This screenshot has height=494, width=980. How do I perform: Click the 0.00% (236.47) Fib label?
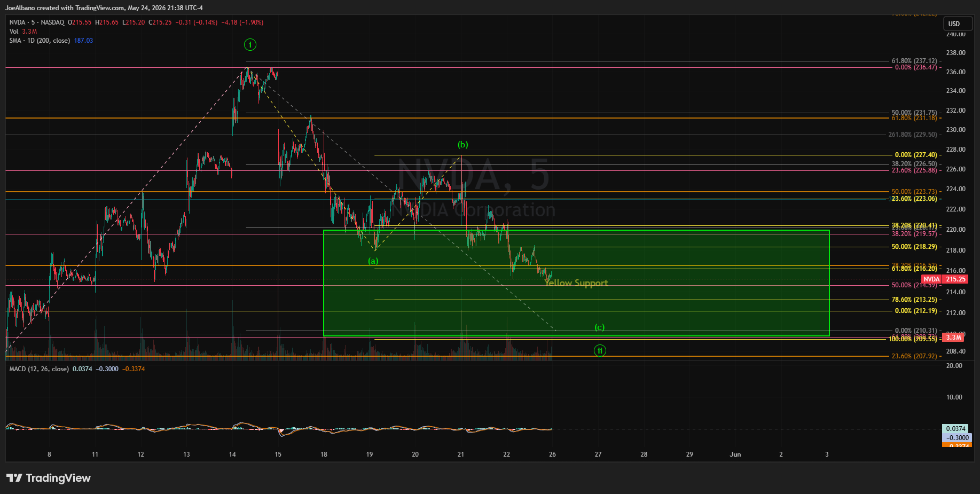click(915, 67)
